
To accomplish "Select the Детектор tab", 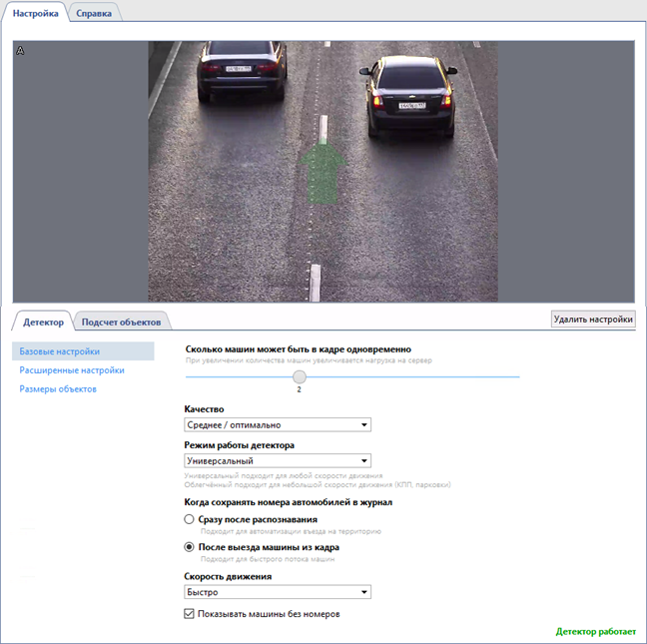I will click(x=43, y=322).
